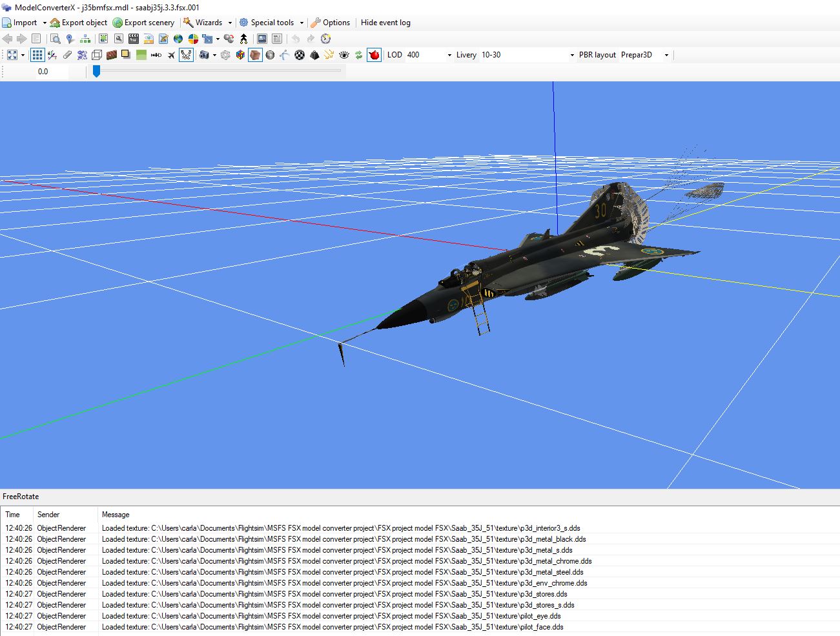Click the clock icon in toolbar
This screenshot has height=636, width=840.
325,39
